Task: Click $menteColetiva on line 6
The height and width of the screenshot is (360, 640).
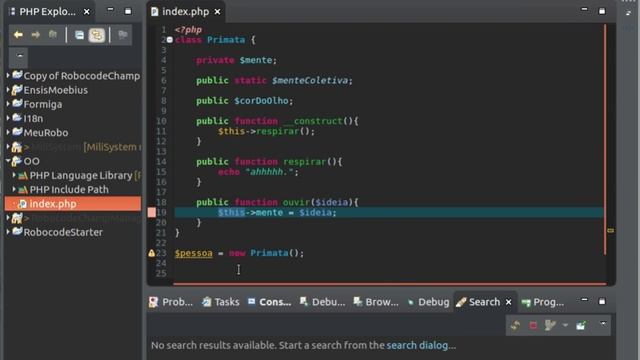Action: (x=310, y=80)
